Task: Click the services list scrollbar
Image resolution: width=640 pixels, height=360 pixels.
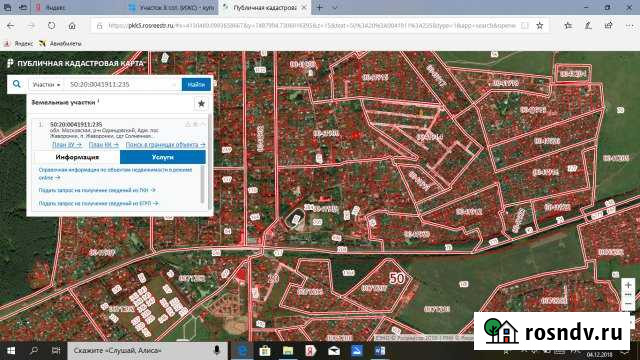Action: point(202,184)
